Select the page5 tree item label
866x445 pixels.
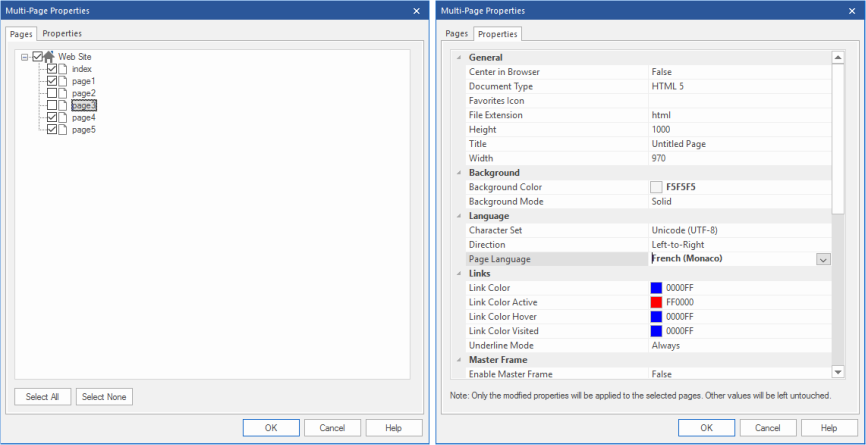pyautogui.click(x=84, y=130)
